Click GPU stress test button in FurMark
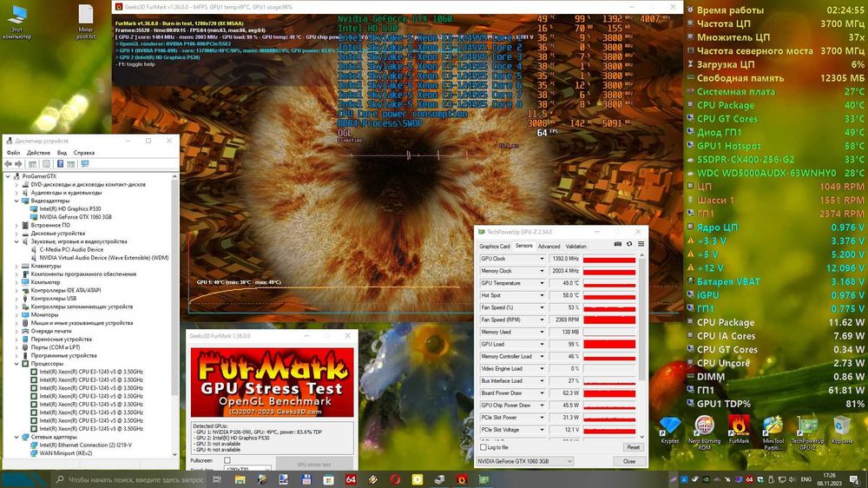Screen dimensions: 868x488 (x=314, y=465)
